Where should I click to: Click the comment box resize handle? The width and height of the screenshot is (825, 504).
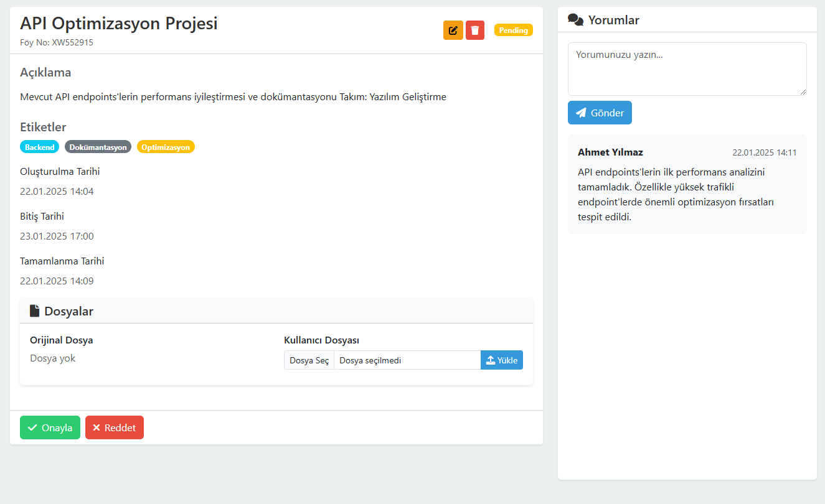[x=803, y=91]
